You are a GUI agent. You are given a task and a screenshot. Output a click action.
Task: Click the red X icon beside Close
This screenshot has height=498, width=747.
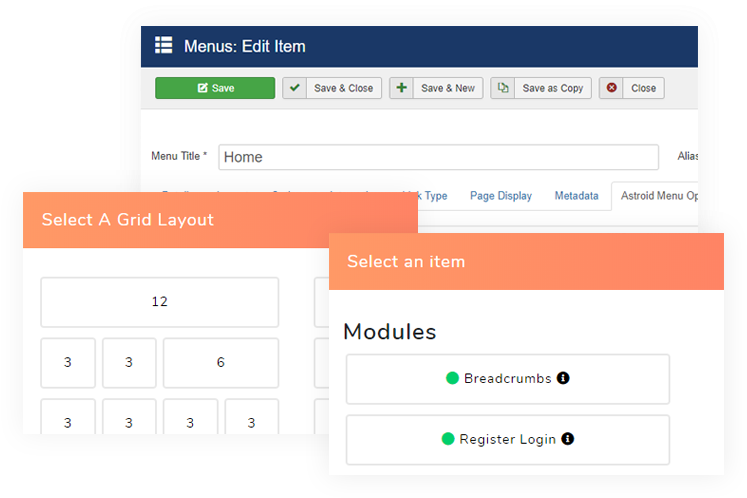pyautogui.click(x=611, y=88)
